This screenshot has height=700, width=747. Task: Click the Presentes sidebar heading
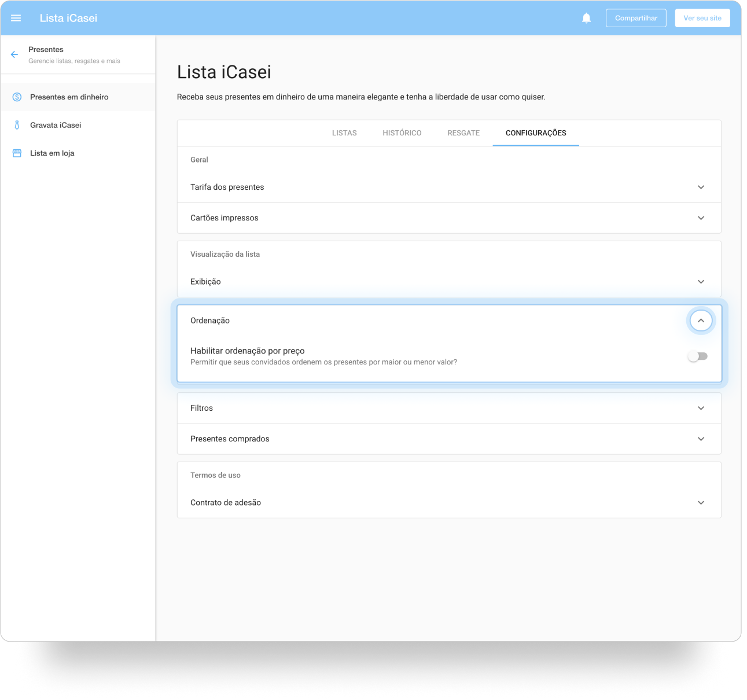(46, 50)
